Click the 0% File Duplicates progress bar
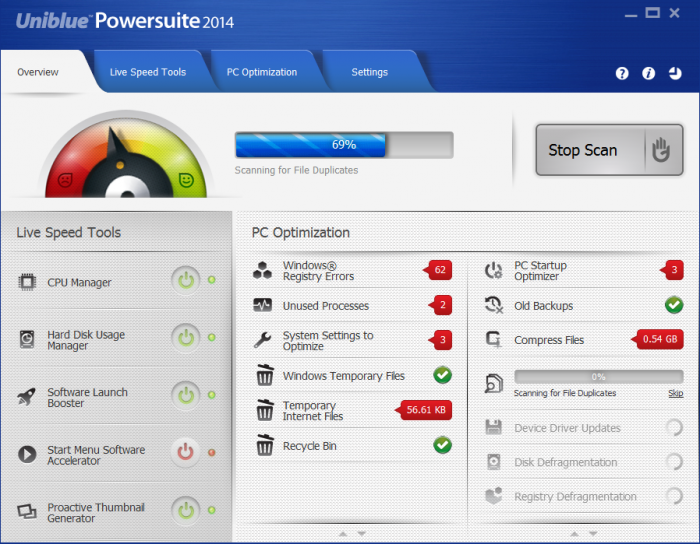Viewport: 700px width, 544px height. click(599, 377)
